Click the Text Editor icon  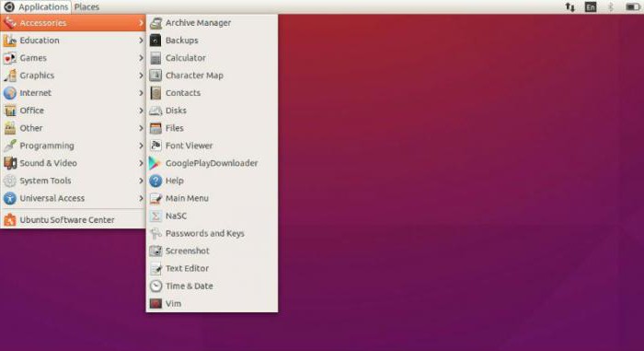click(155, 269)
